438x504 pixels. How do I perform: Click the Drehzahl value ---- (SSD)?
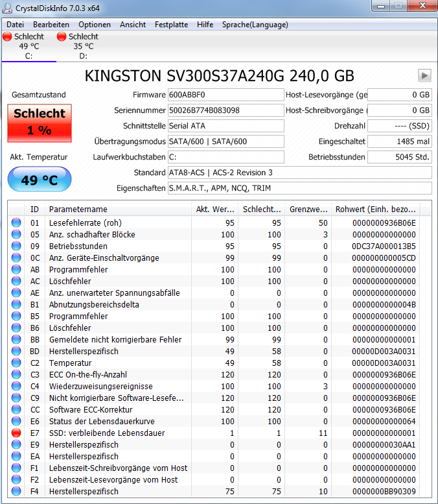pos(400,126)
